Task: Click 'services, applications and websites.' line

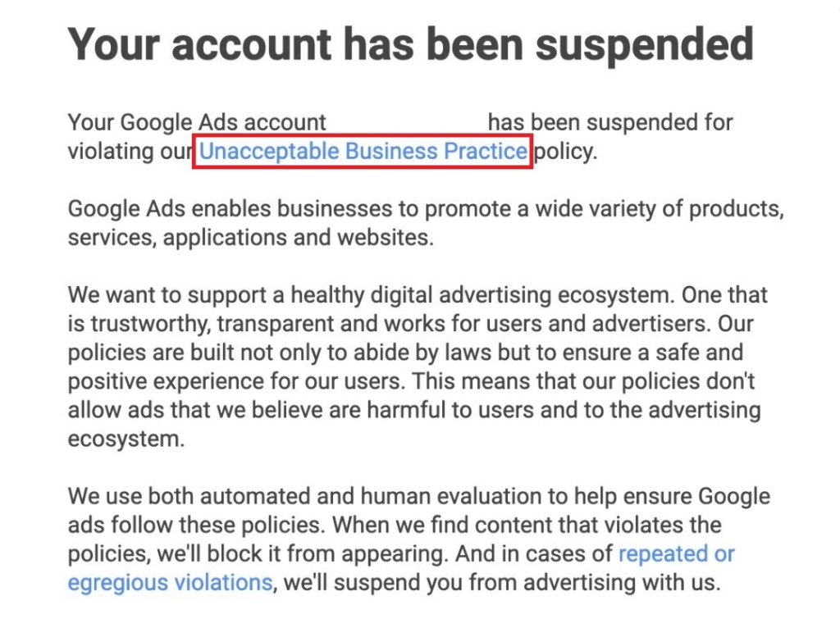Action: click(249, 238)
